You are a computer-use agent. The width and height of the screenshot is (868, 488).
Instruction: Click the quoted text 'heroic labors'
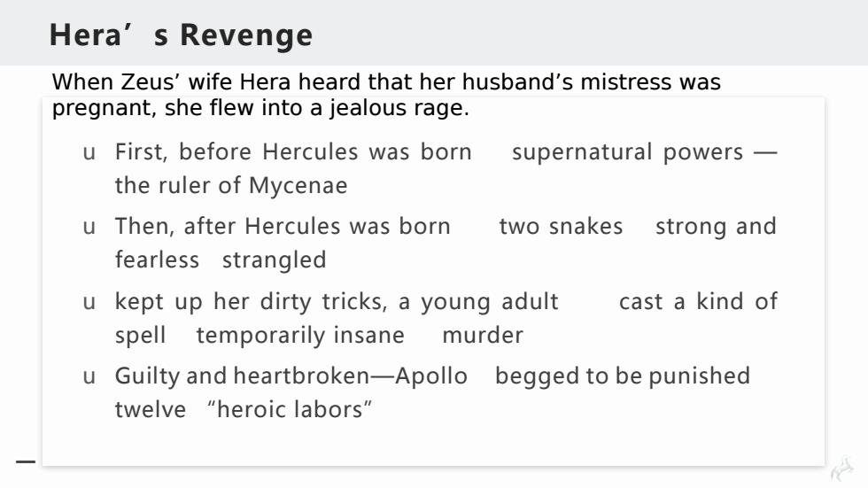tap(290, 409)
